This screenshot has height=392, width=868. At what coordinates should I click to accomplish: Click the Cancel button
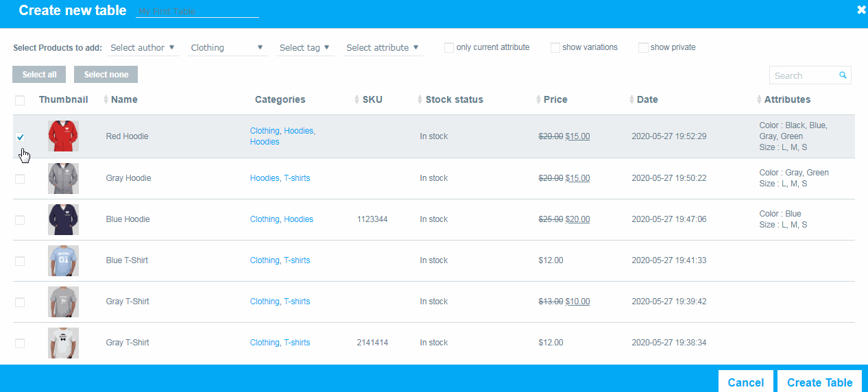click(x=746, y=382)
